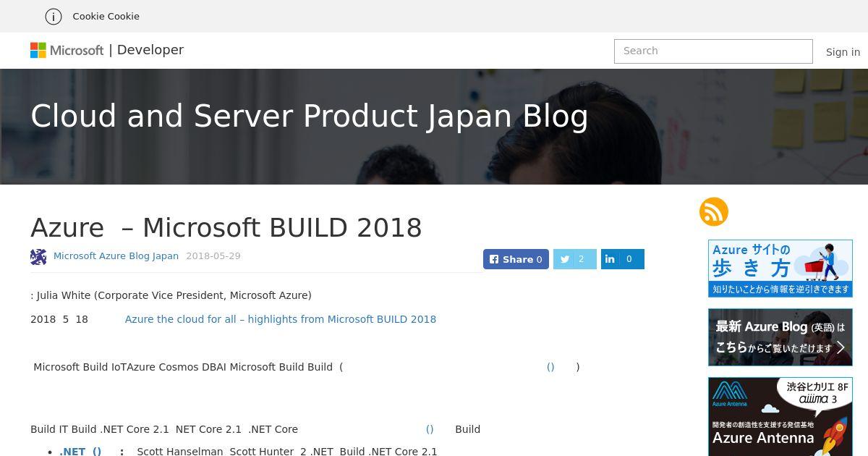Open the Azure Antenna banner

780,416
